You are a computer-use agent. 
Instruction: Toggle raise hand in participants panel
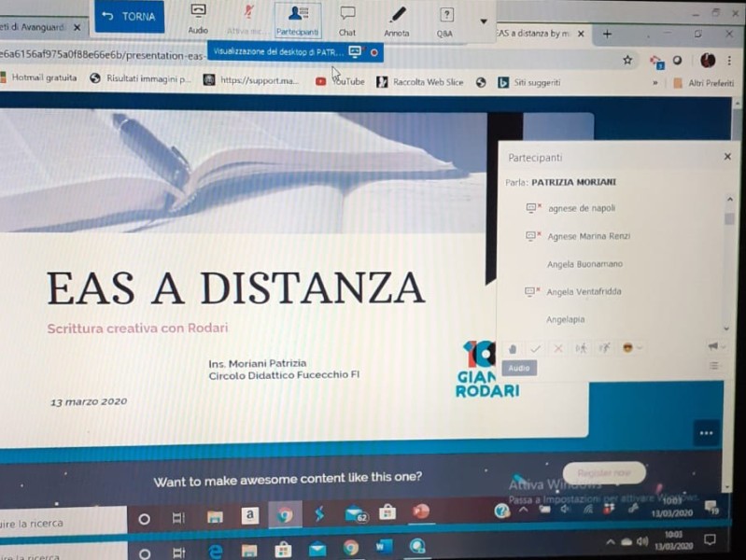coord(513,348)
